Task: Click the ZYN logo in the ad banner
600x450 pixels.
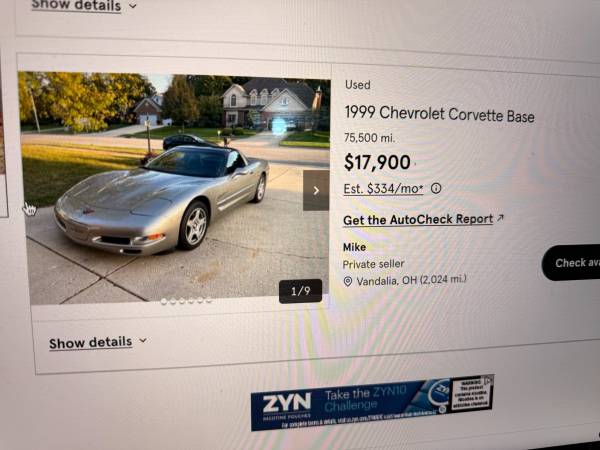Action: pos(287,404)
